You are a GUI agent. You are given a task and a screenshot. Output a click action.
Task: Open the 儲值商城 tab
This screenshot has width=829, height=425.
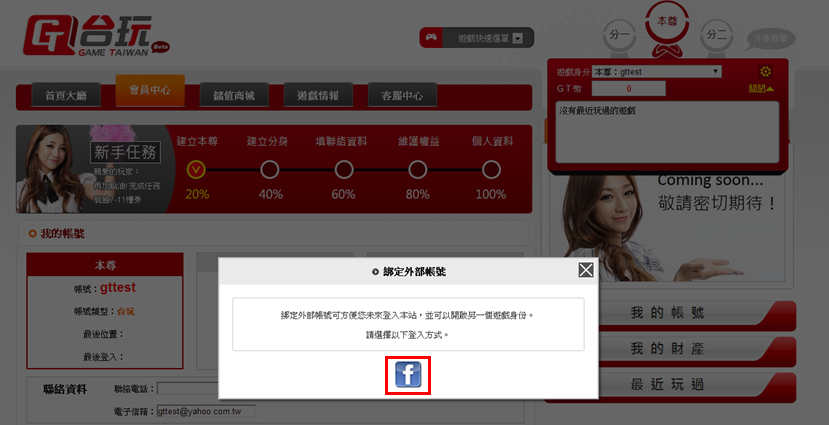pyautogui.click(x=234, y=95)
